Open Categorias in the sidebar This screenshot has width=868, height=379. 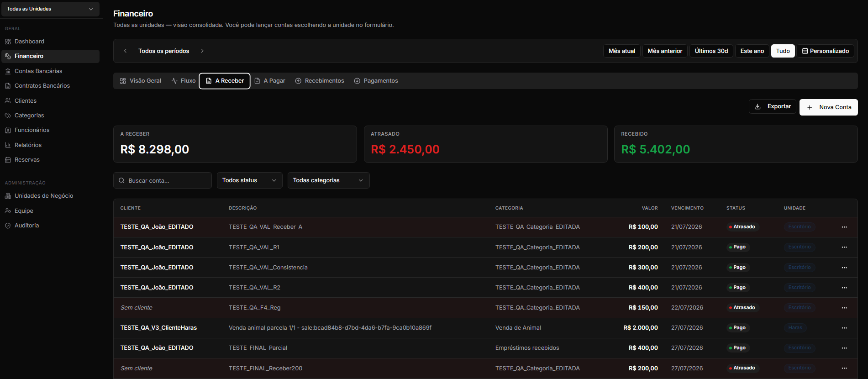tap(50, 115)
